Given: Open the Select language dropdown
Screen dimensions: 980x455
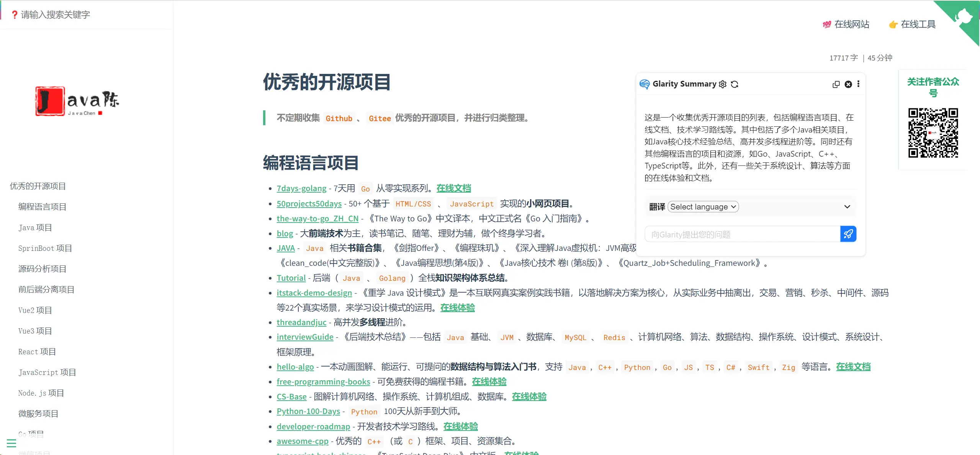Looking at the screenshot, I should [702, 206].
